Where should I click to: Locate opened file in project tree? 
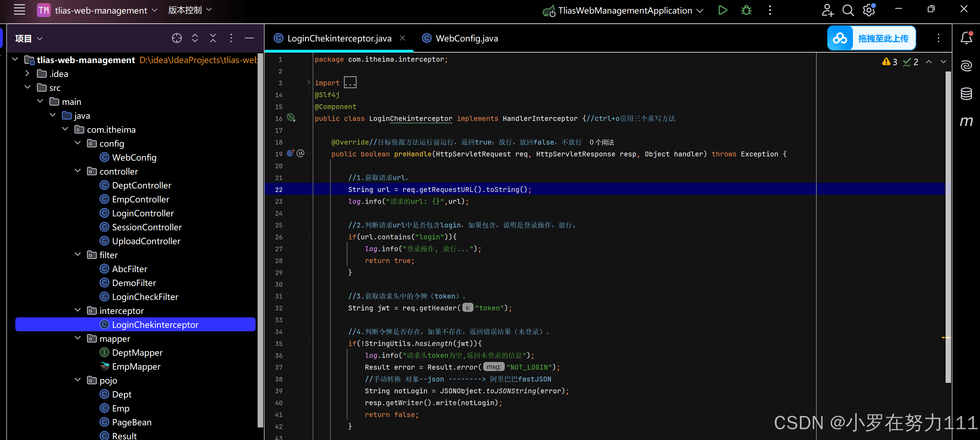click(x=177, y=38)
